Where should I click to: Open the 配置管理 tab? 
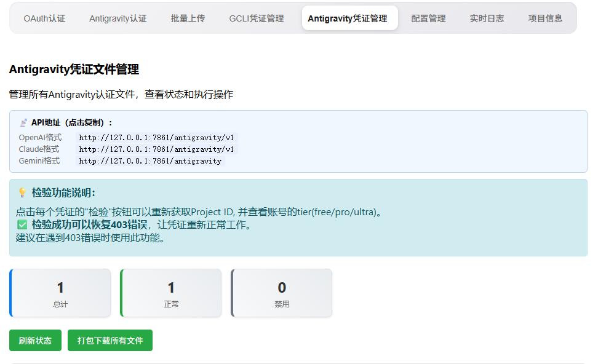tap(428, 18)
